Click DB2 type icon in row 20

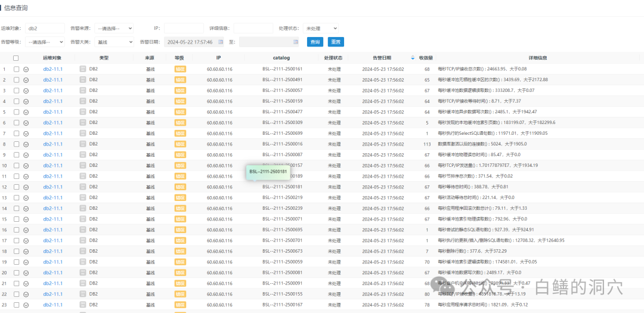point(82,272)
